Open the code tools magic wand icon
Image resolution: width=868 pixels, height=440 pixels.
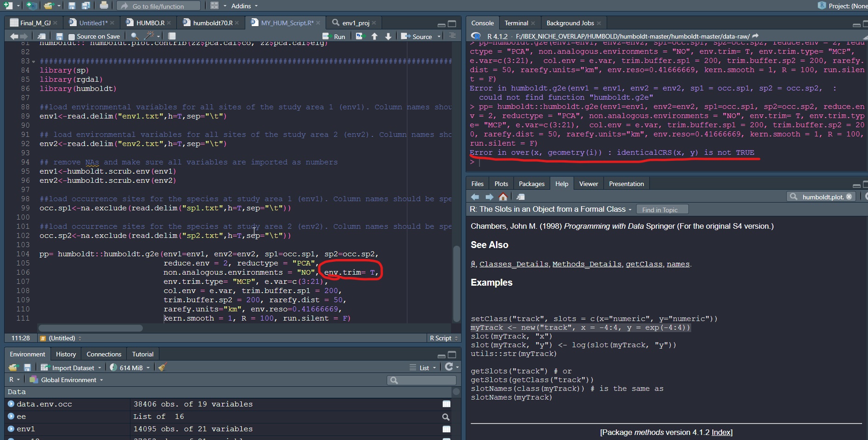(x=149, y=36)
